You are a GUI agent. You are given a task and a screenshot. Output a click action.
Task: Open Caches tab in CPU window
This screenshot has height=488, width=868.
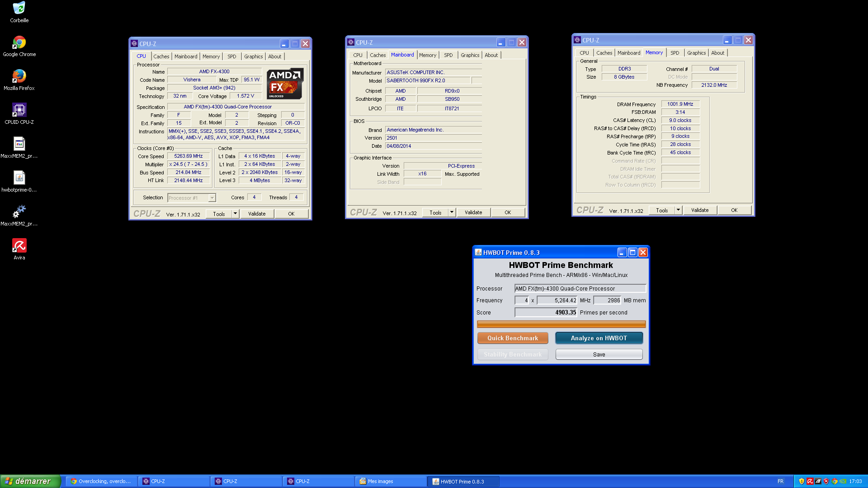click(161, 56)
